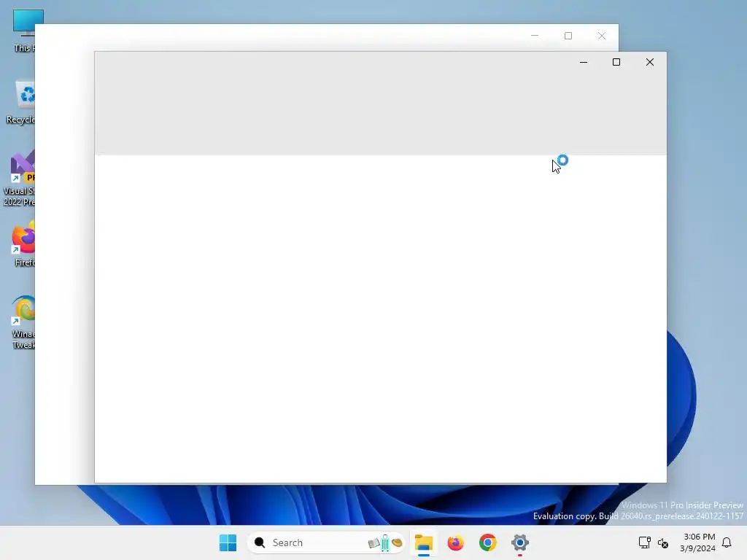
Task: Select the This PC desktop icon
Action: pos(23,31)
